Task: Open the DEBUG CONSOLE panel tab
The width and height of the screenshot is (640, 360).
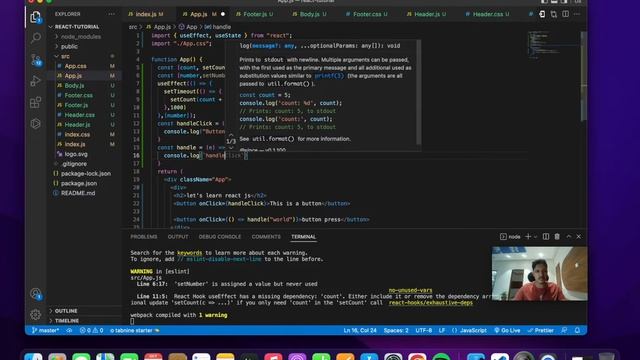Action: click(220, 236)
